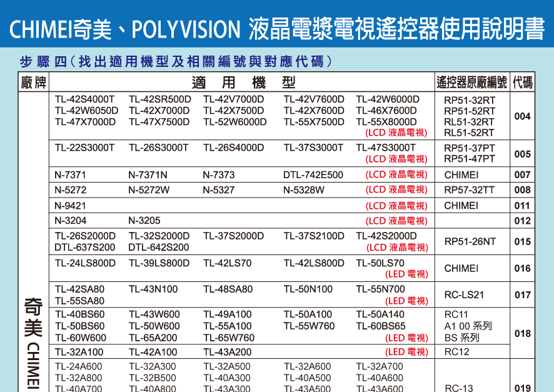Click remote number RC12
The width and height of the screenshot is (554, 392).
456,352
